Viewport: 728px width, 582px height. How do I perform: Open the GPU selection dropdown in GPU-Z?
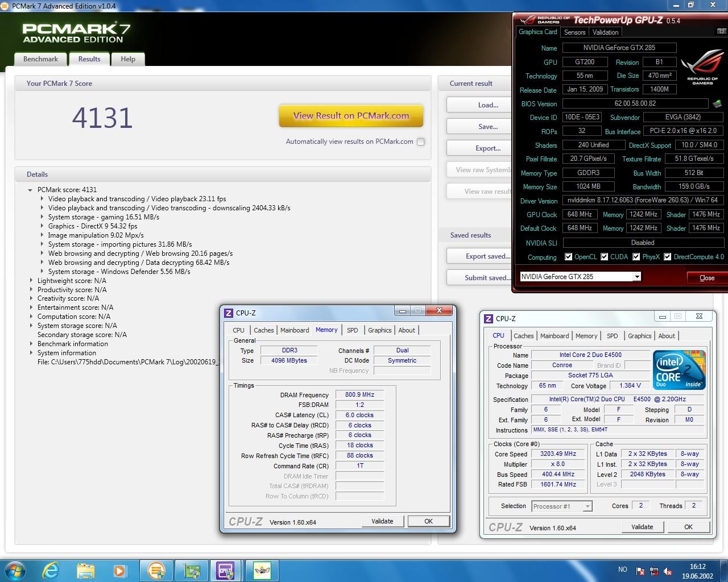637,277
